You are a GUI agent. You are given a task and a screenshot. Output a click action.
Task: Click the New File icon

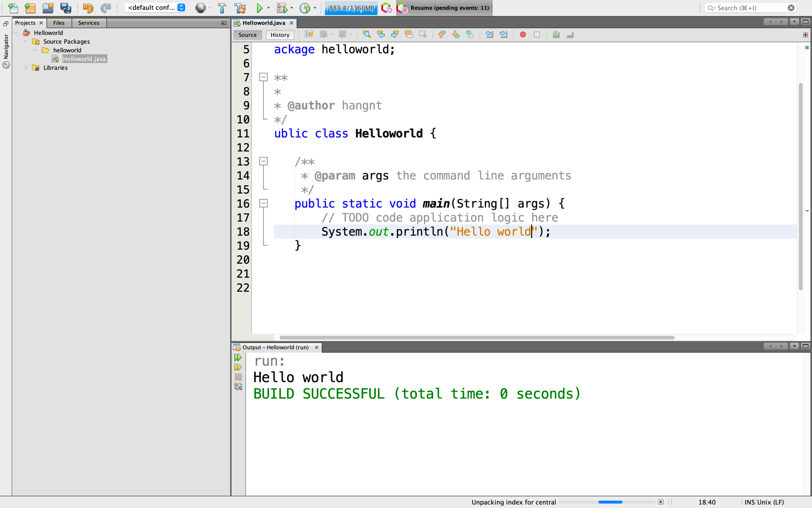click(13, 8)
